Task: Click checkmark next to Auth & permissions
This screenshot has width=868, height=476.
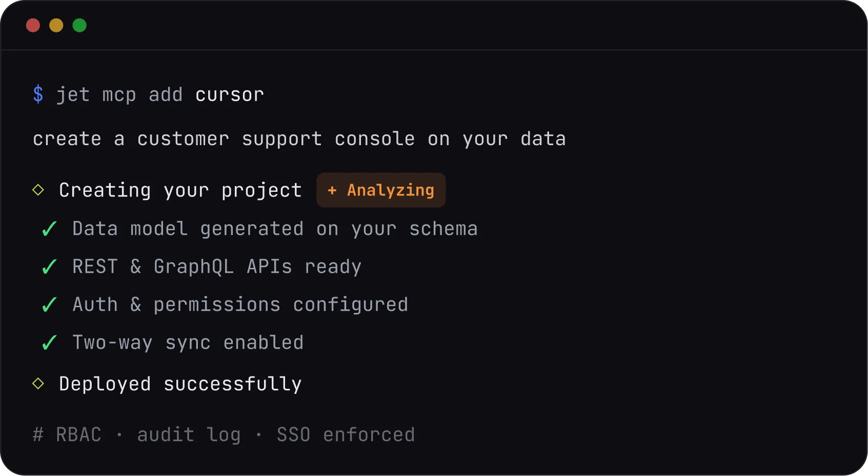Action: [49, 305]
